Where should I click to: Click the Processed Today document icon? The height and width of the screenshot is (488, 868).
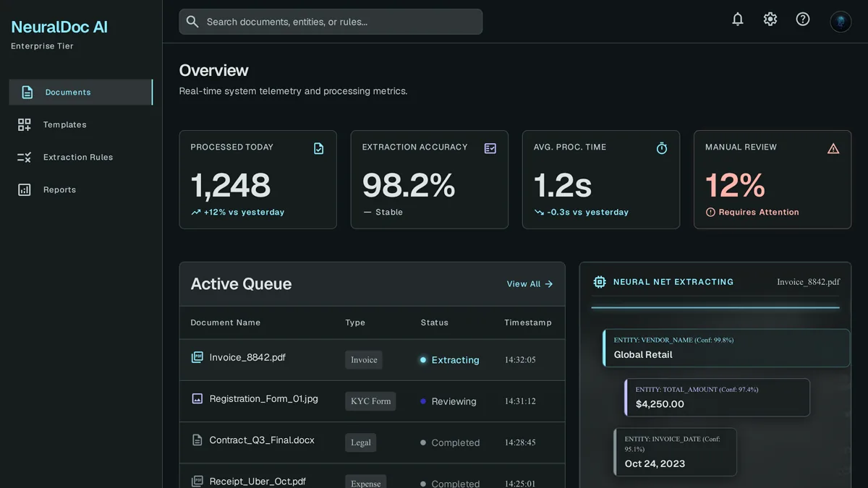tap(319, 148)
